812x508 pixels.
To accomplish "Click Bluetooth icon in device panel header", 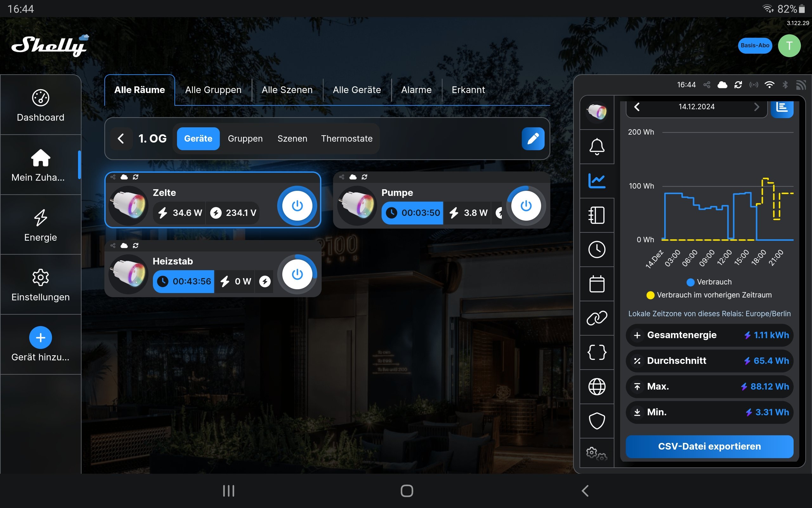I will click(x=785, y=85).
